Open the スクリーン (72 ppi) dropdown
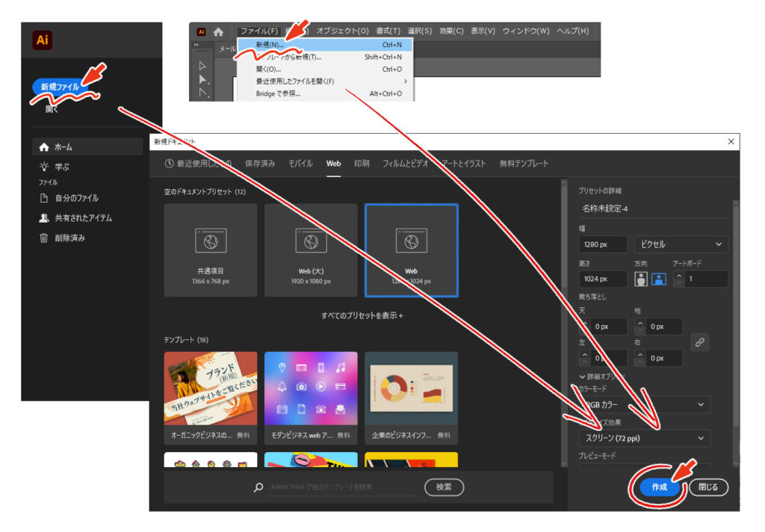765x532 pixels. [644, 439]
